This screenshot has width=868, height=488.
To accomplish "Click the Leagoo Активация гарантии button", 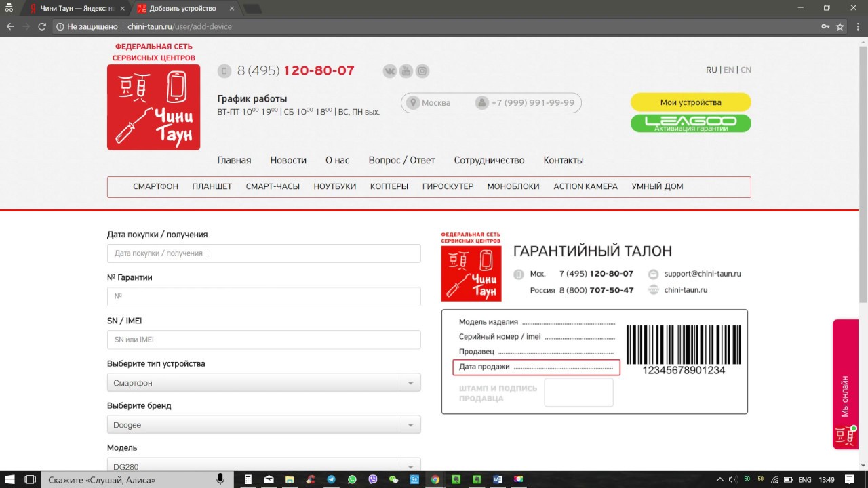I will (x=690, y=123).
